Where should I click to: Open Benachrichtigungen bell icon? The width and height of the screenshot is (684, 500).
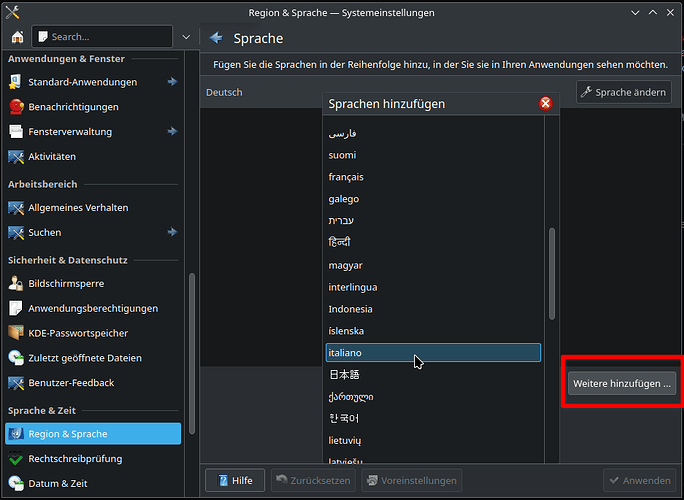(x=16, y=107)
